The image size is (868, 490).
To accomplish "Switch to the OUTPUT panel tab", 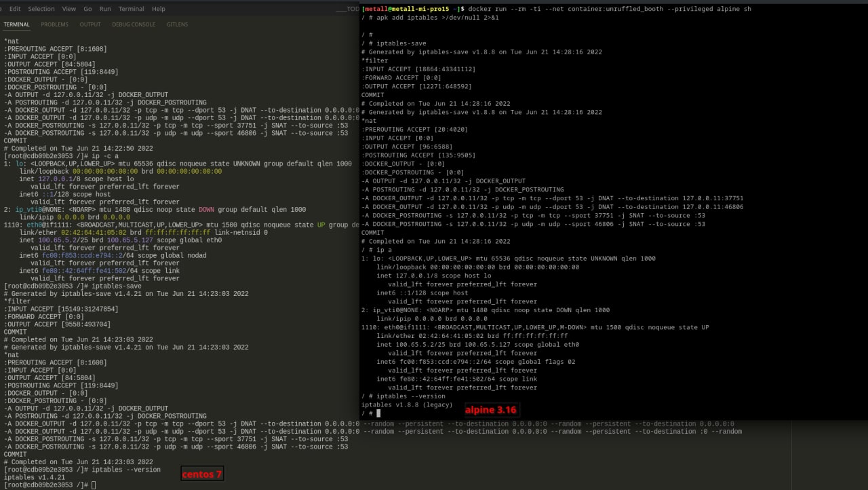I will (90, 24).
